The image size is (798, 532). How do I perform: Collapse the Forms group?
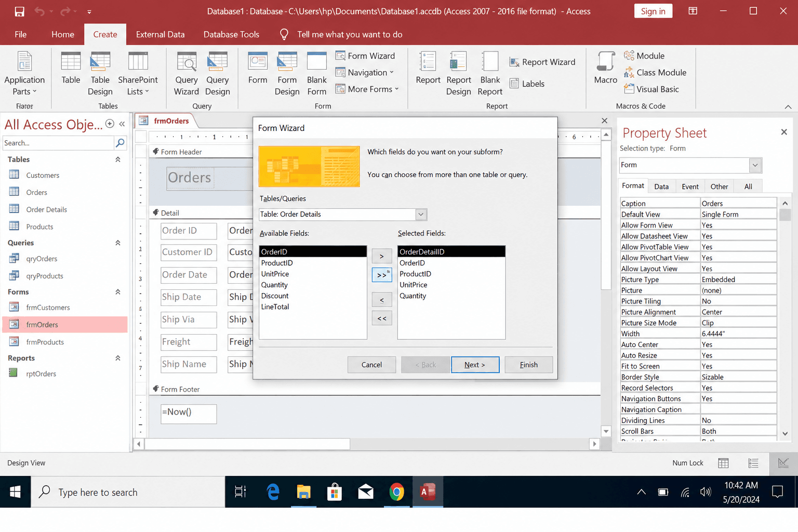(118, 292)
